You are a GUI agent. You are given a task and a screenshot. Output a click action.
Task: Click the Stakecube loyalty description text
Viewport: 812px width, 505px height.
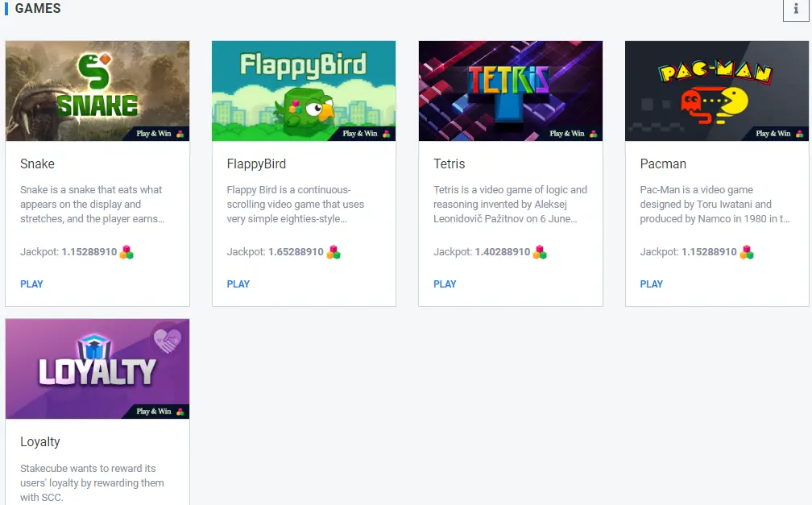(92, 482)
